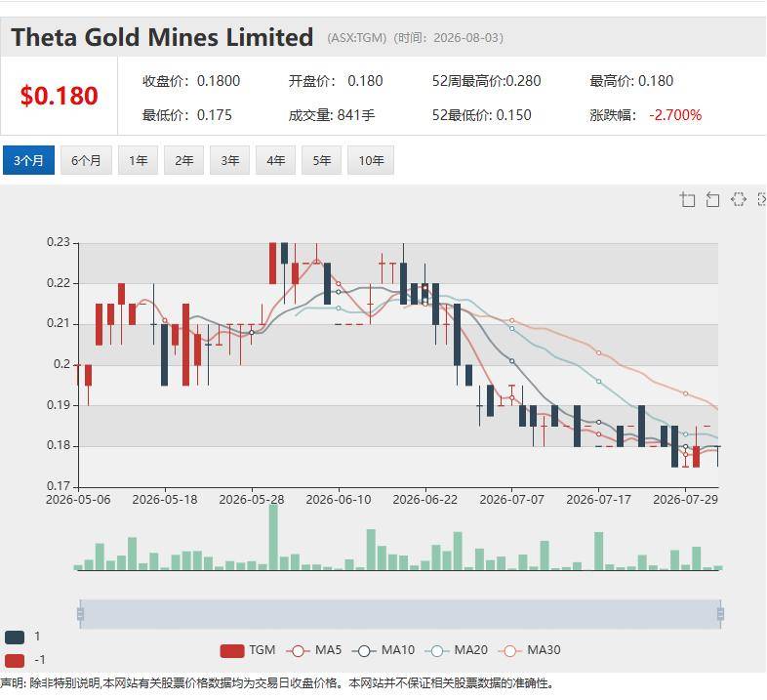Switch to the 6个月 time range
Image resolution: width=767 pixels, height=700 pixels.
[x=86, y=160]
